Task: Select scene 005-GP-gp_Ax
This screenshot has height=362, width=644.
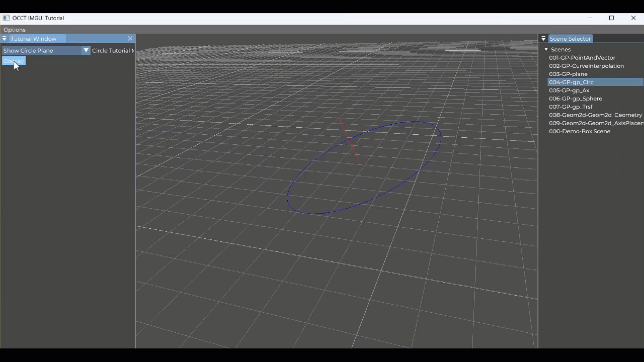Action: click(x=595, y=90)
